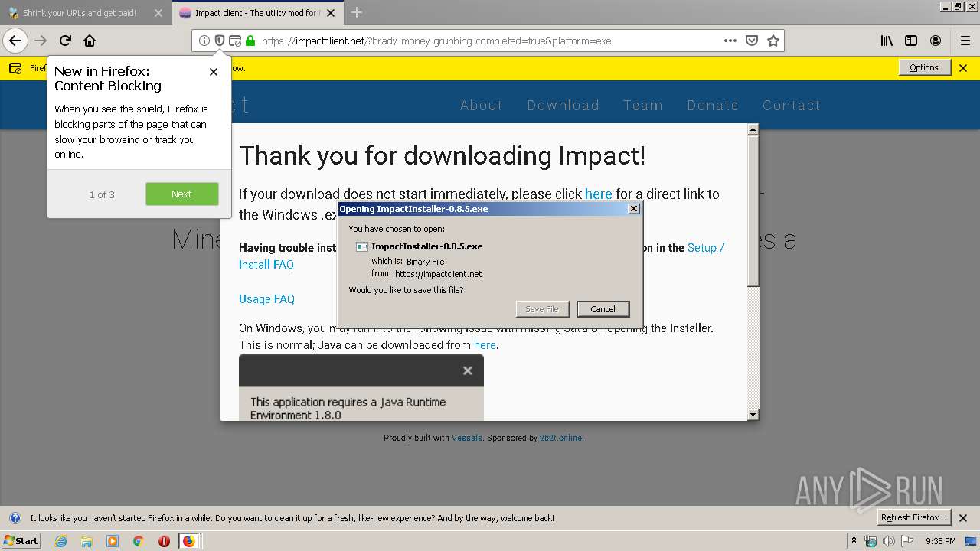Open Windows Explorer from taskbar
Viewport: 980px width, 551px height.
87,541
